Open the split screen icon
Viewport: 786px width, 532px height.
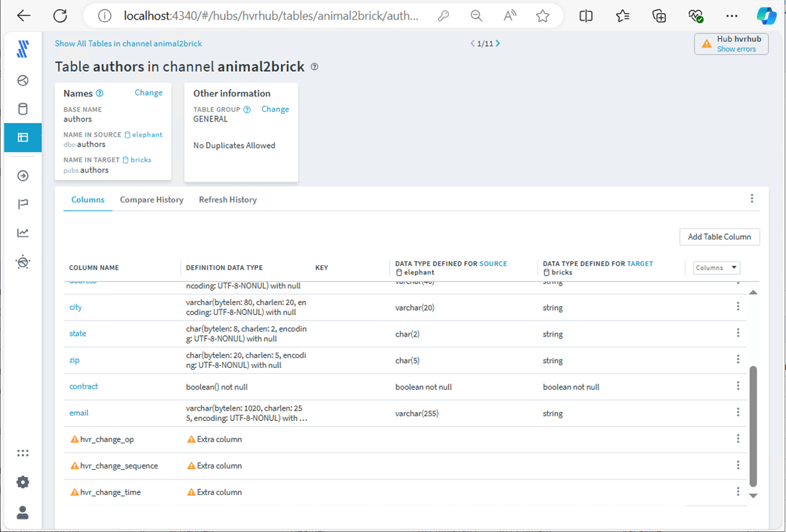point(586,16)
